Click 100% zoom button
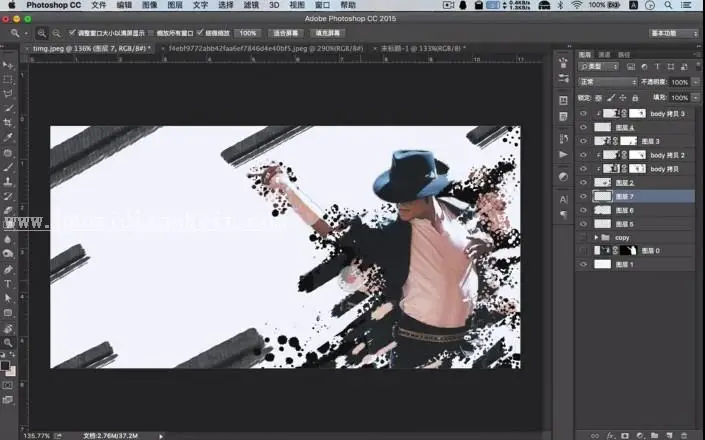The image size is (705, 440). (x=248, y=33)
